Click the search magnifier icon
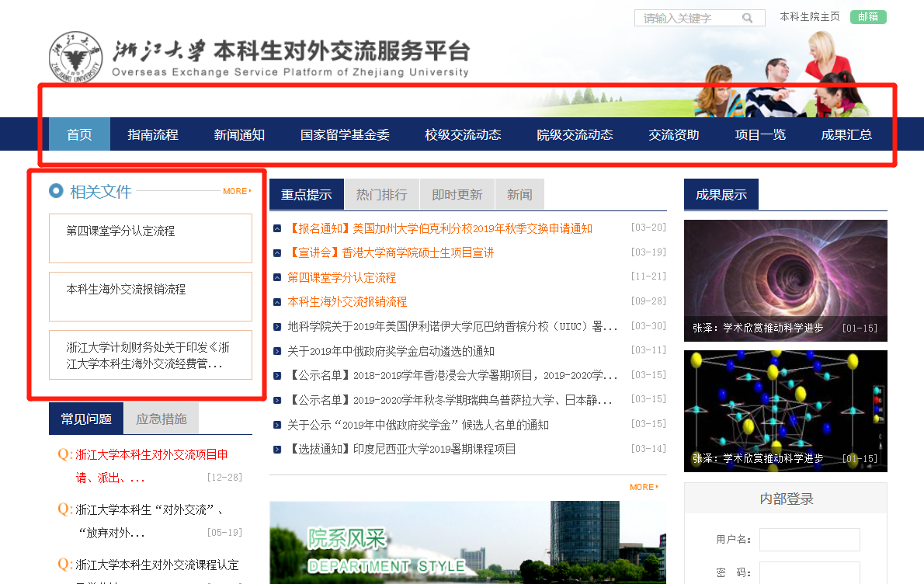The image size is (924, 584). (x=747, y=18)
